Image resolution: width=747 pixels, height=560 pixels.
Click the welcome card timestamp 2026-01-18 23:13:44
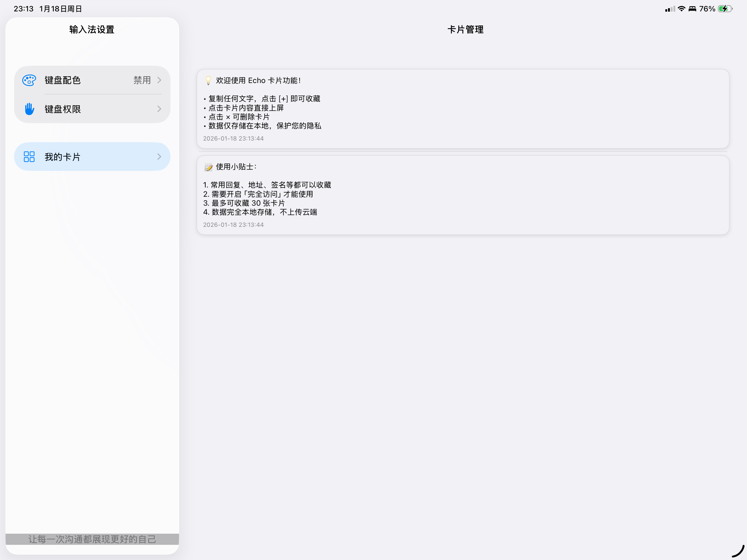(x=233, y=138)
